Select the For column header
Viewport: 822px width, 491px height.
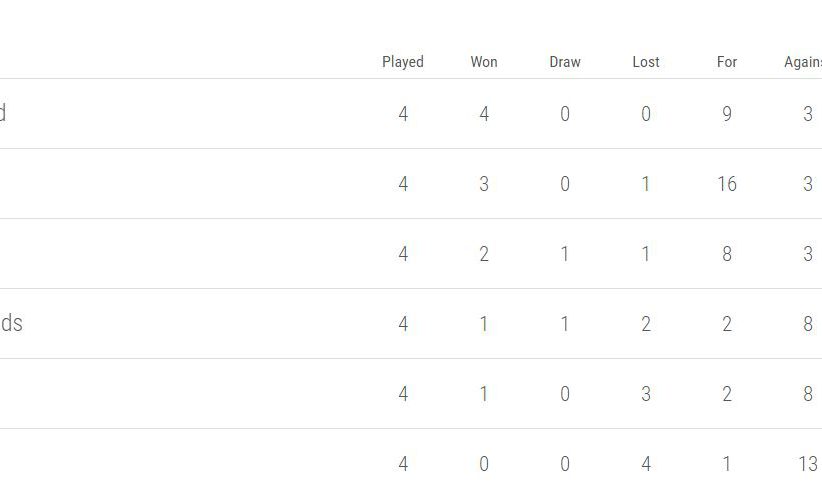727,62
